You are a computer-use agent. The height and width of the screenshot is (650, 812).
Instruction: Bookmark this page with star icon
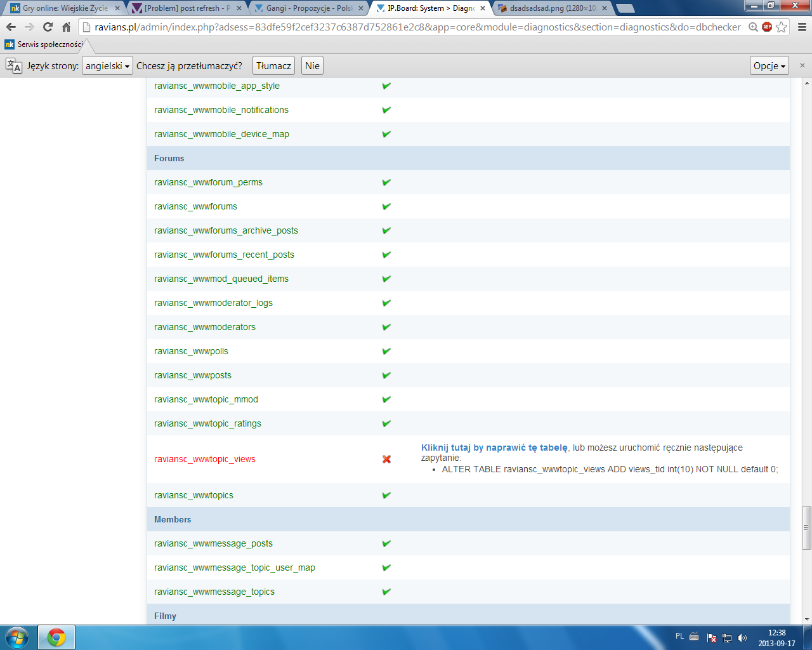pos(782,27)
